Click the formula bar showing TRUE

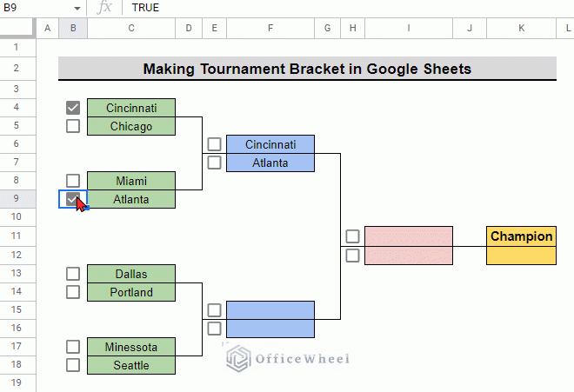click(348, 8)
